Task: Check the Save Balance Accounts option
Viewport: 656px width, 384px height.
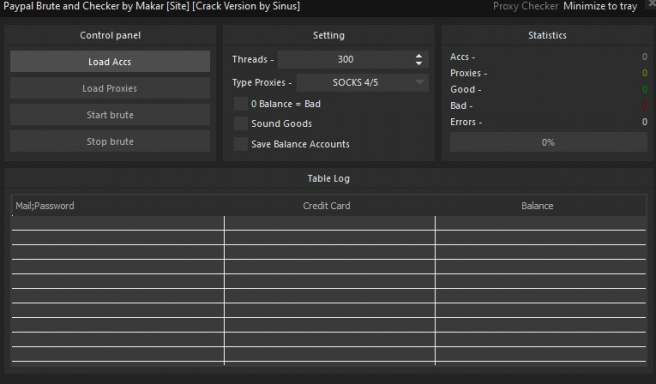Action: [x=241, y=144]
